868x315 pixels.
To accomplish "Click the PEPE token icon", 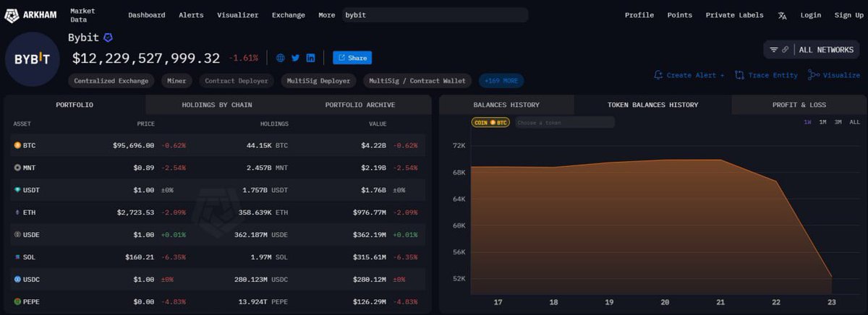I will pyautogui.click(x=17, y=301).
